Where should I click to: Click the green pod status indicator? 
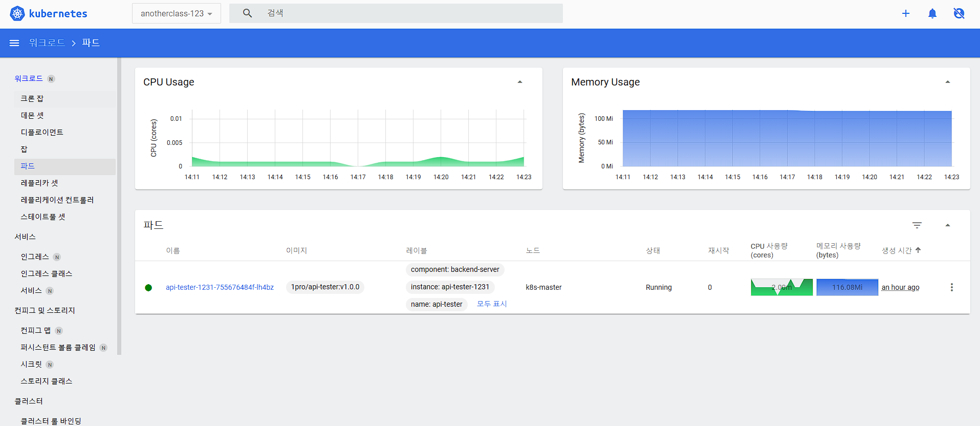[x=148, y=288]
